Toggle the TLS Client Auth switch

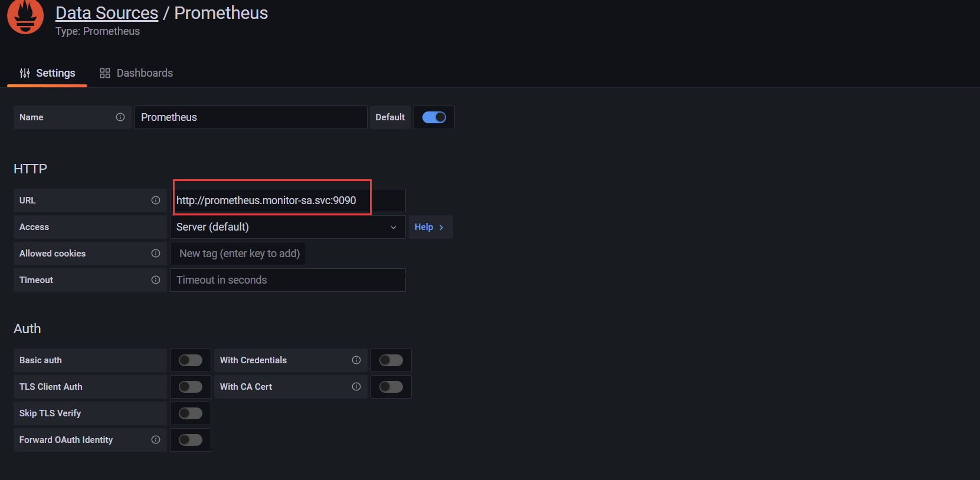tap(191, 387)
